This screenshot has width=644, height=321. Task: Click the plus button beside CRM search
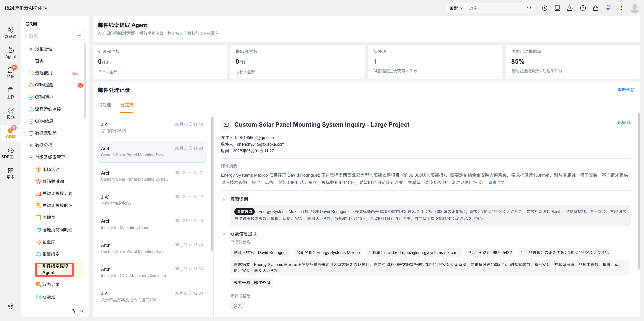[x=79, y=36]
